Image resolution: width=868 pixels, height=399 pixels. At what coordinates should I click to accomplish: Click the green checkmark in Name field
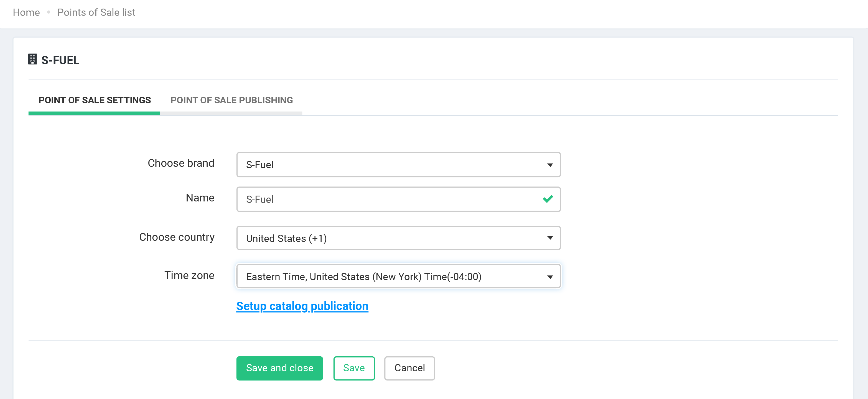point(548,199)
